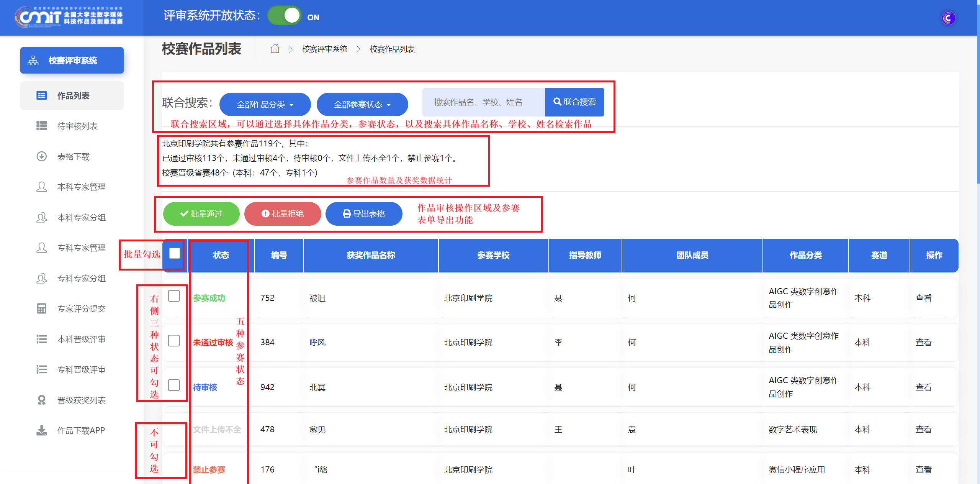Viewport: 980px width, 484px height.
Task: Click the home icon in breadcrumb
Action: (275, 49)
